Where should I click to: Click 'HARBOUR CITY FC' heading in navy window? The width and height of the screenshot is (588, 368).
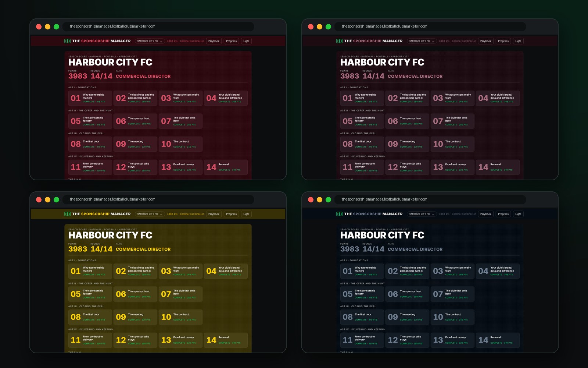click(x=382, y=235)
